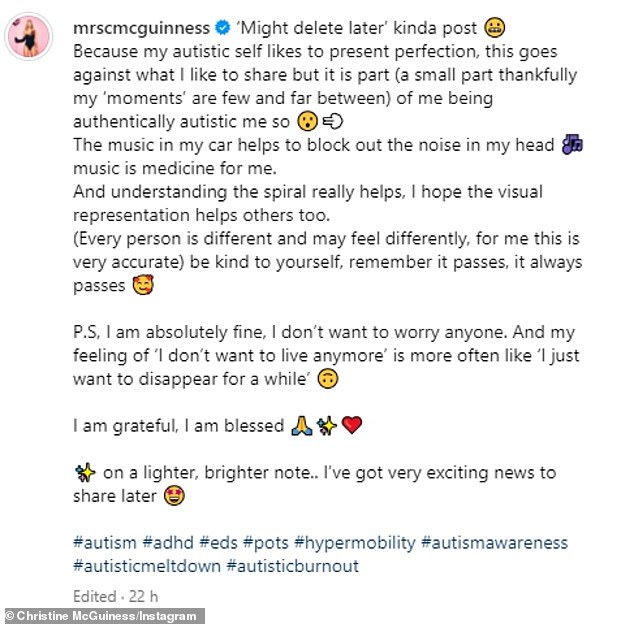The image size is (634, 624).
Task: Click the upside-down face emoji
Action: click(328, 379)
